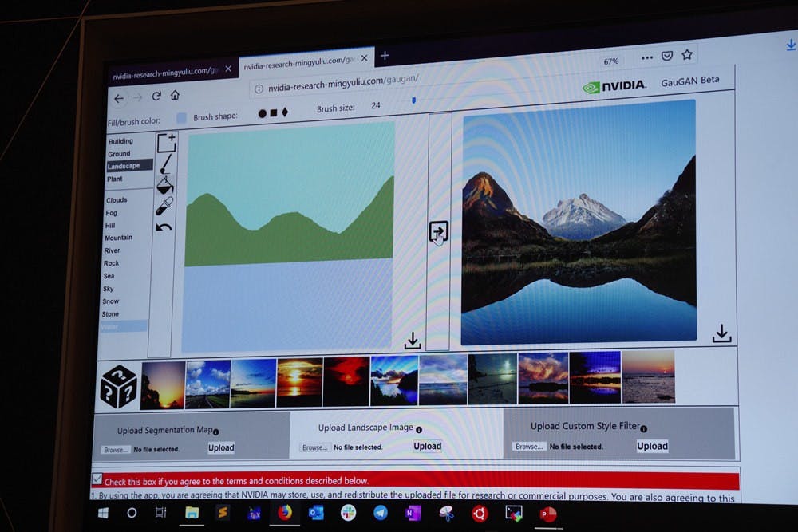The image size is (798, 532).
Task: Reload the page
Action: pos(156,97)
